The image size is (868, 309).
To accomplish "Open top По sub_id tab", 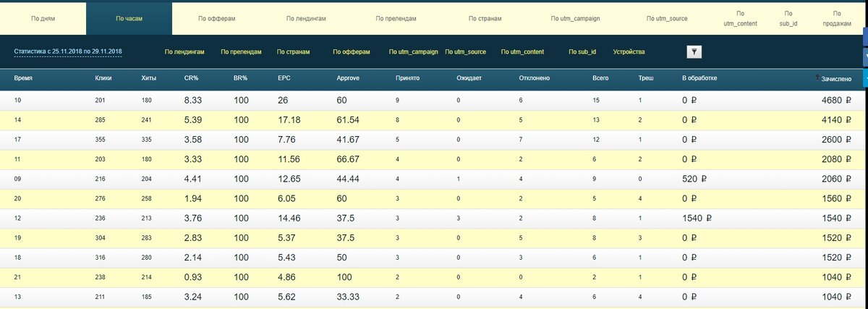I will pos(788,18).
